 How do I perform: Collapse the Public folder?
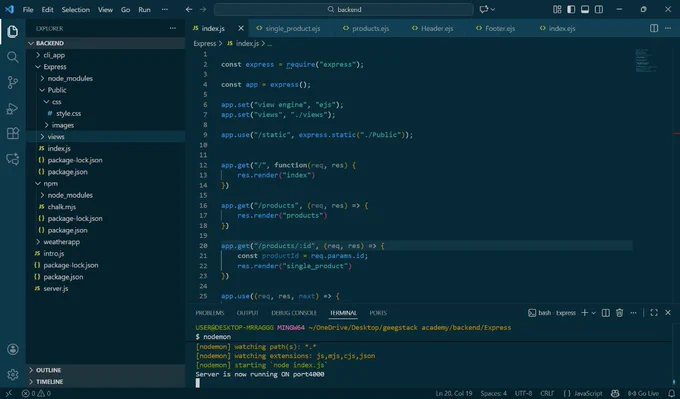106,90
